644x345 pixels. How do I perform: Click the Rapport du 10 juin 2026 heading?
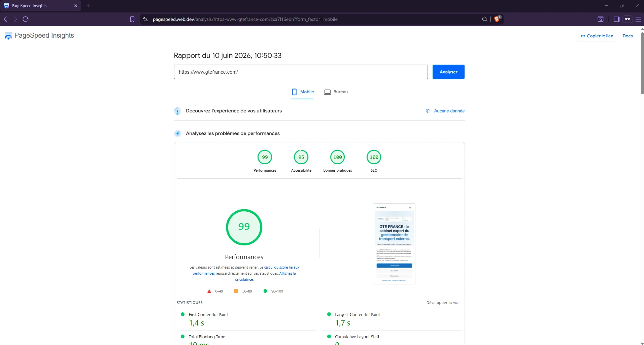(228, 56)
